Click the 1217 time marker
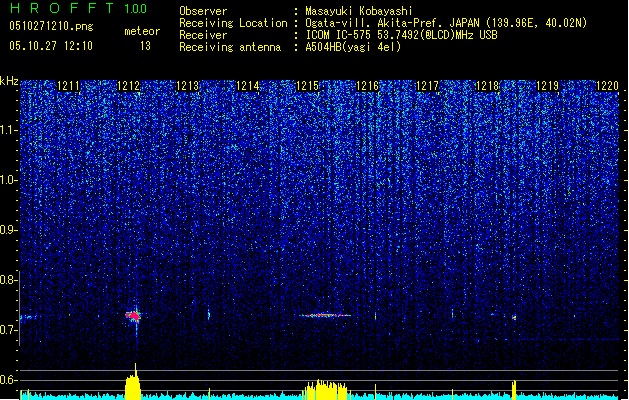This screenshot has width=629, height=400. point(427,86)
